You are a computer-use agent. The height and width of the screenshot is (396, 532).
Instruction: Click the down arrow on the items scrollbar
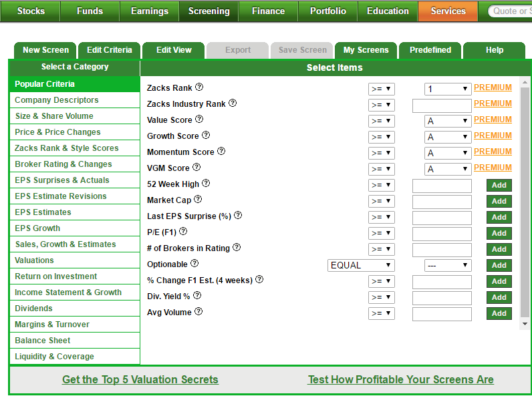pyautogui.click(x=525, y=324)
